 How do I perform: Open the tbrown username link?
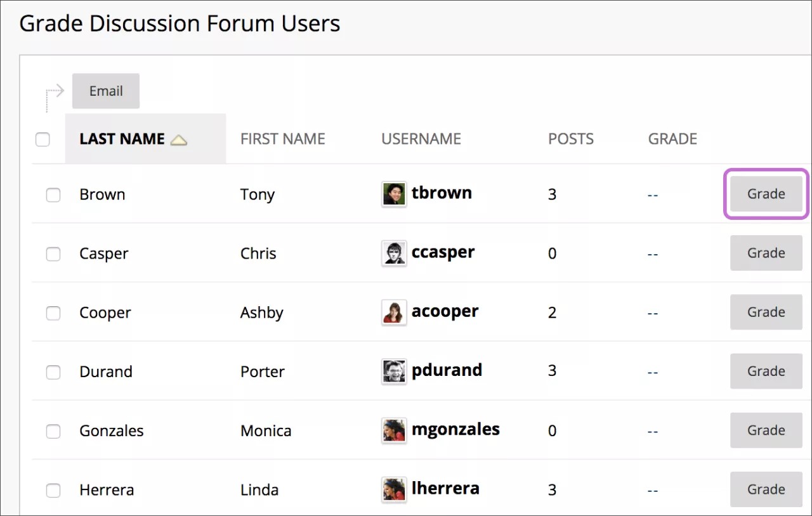pyautogui.click(x=442, y=193)
